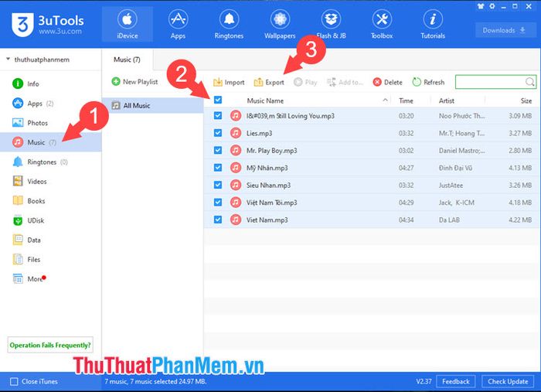Screen dimensions: 541x392
Task: Select Music (7) in the sidebar
Action: tap(51, 142)
